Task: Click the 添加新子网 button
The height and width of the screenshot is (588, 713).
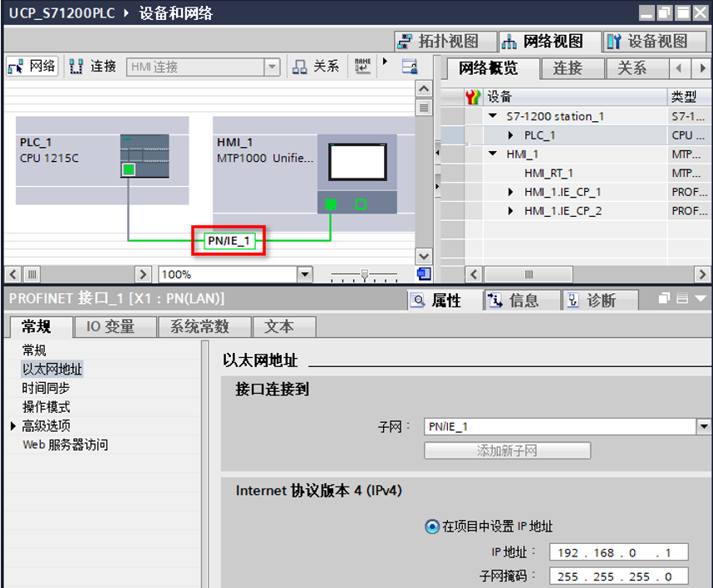Action: click(507, 451)
